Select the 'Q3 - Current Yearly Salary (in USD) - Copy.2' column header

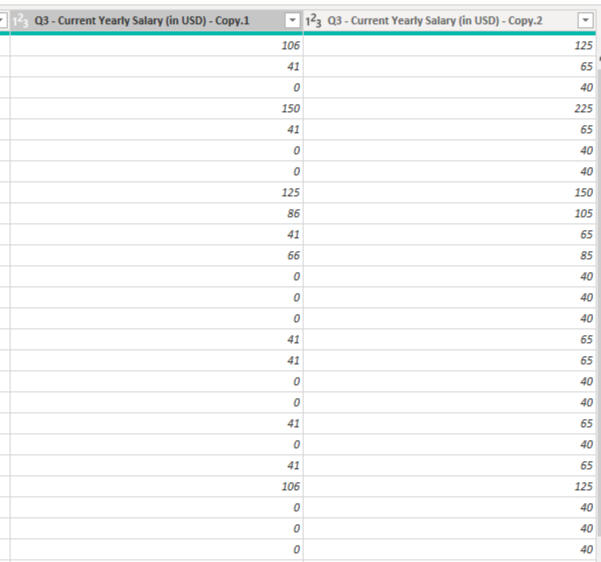[x=440, y=20]
